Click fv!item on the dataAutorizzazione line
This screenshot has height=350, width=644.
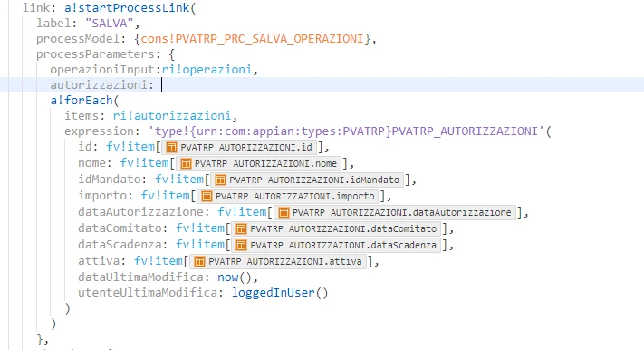coord(242,212)
